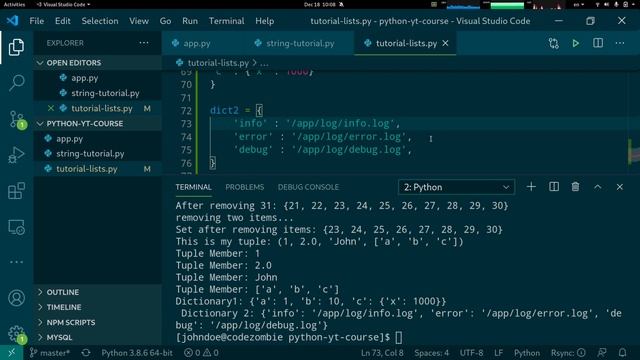Screen dimensions: 640x360
Task: Expand the Timeline section
Action: click(98, 307)
